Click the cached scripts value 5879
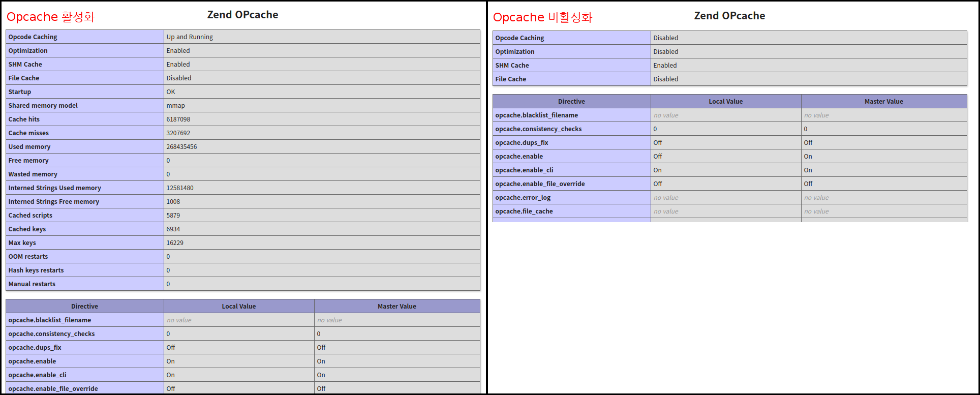This screenshot has height=395, width=980. [173, 215]
